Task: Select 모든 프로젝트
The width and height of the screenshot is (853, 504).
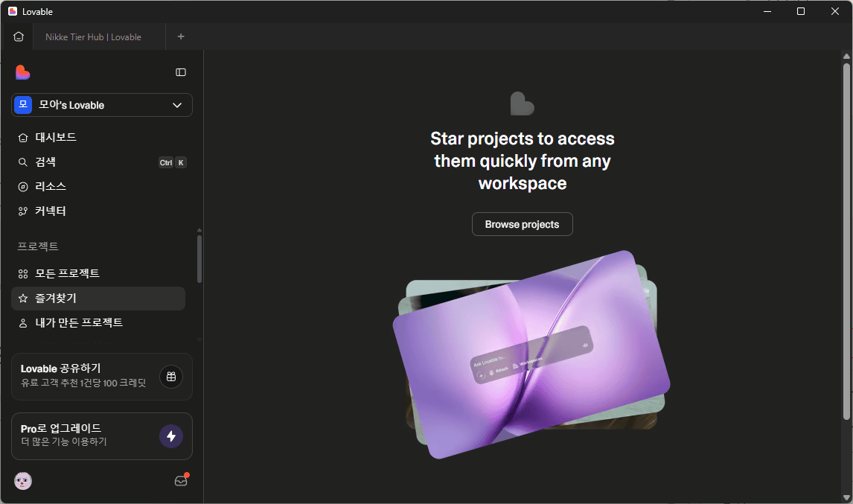Action: (98, 274)
